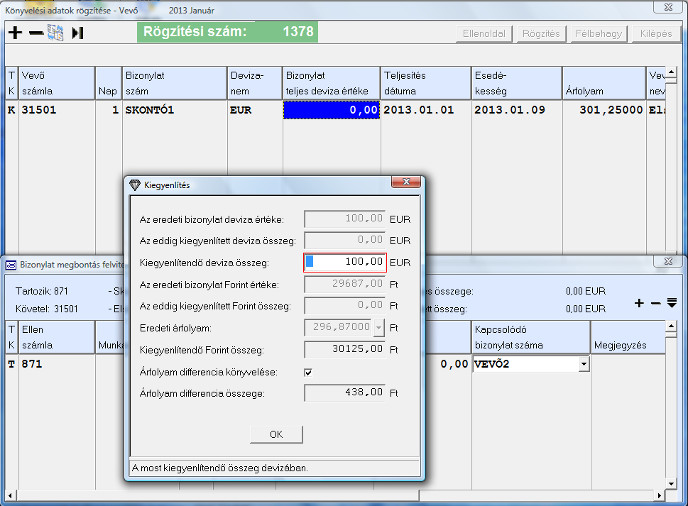Viewport: 688px width, 506px height.
Task: Click the skip-to-last arrow icon in the top toolbar
Action: pos(78,33)
